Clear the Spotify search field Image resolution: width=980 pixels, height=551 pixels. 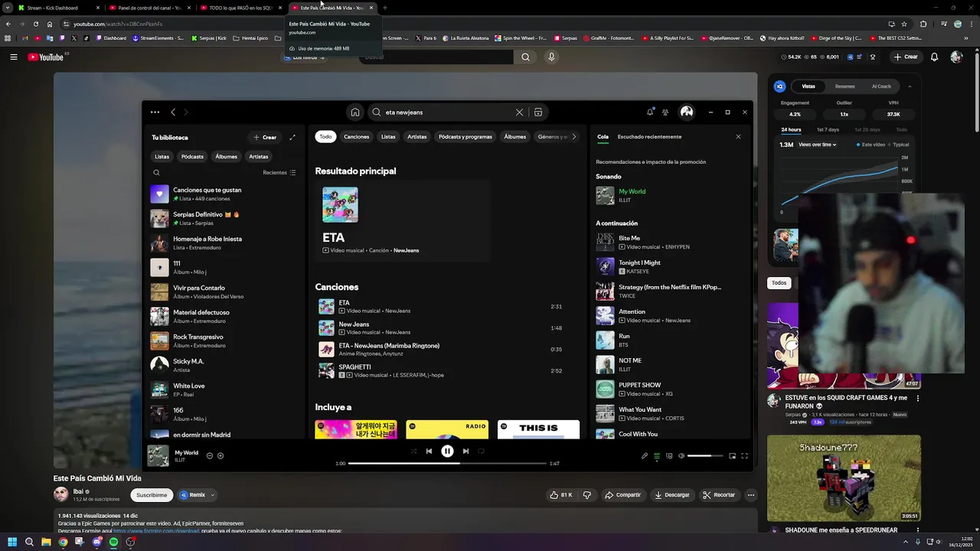[519, 112]
